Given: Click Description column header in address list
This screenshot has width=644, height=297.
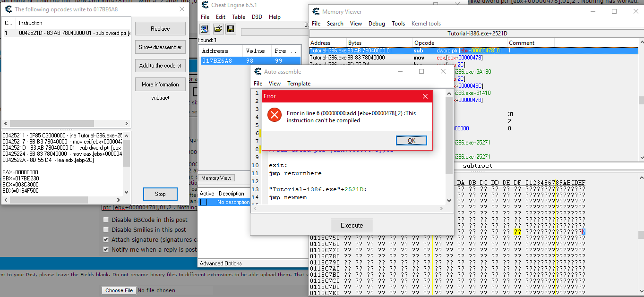Looking at the screenshot, I should 232,194.
